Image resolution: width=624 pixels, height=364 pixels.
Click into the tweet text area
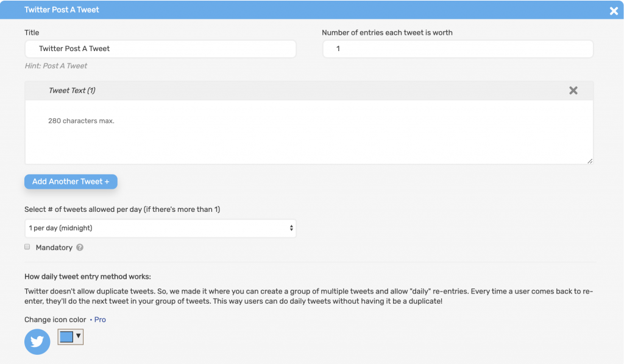[x=309, y=132]
